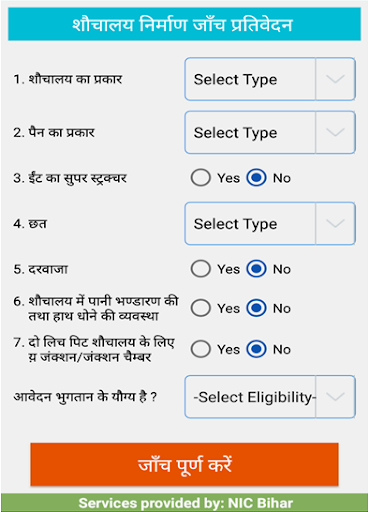
Task: Click the Services provided by NIC Bihar footer
Action: [x=184, y=503]
